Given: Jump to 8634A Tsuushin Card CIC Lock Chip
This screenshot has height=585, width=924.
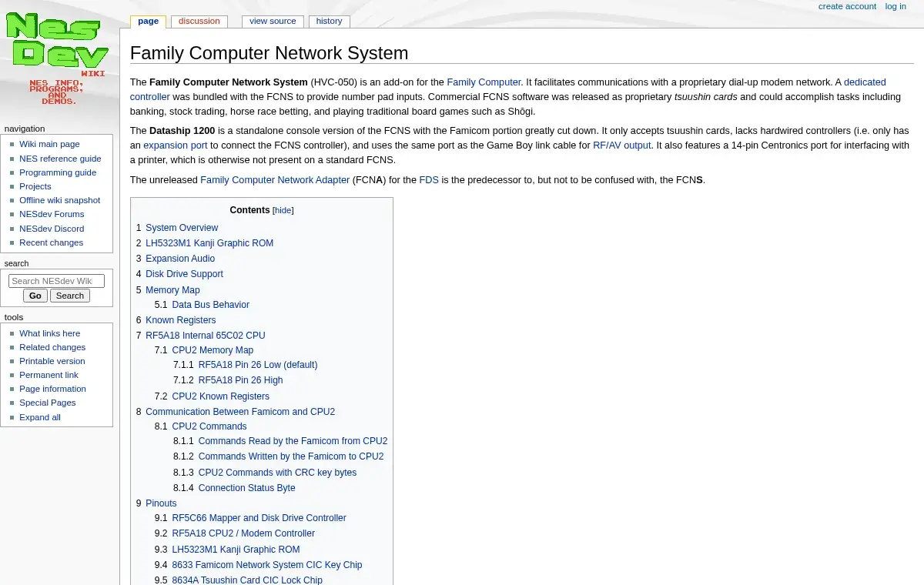Looking at the screenshot, I should pyautogui.click(x=247, y=580).
